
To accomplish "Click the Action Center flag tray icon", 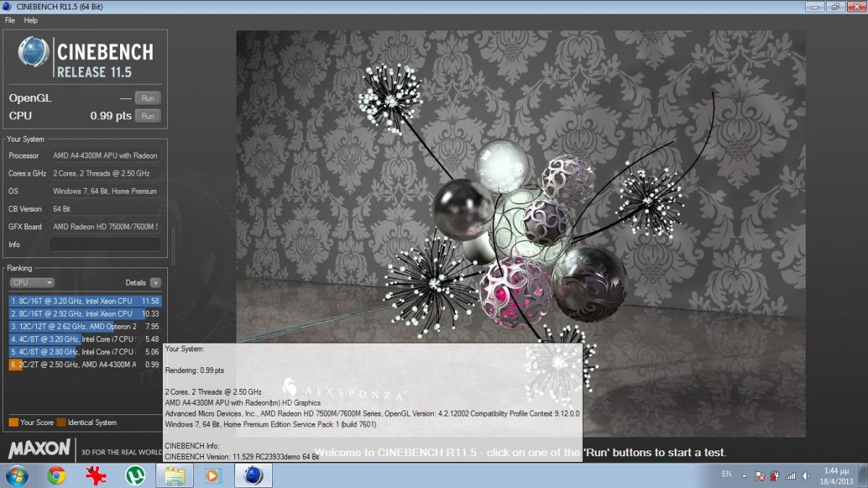I will point(761,476).
